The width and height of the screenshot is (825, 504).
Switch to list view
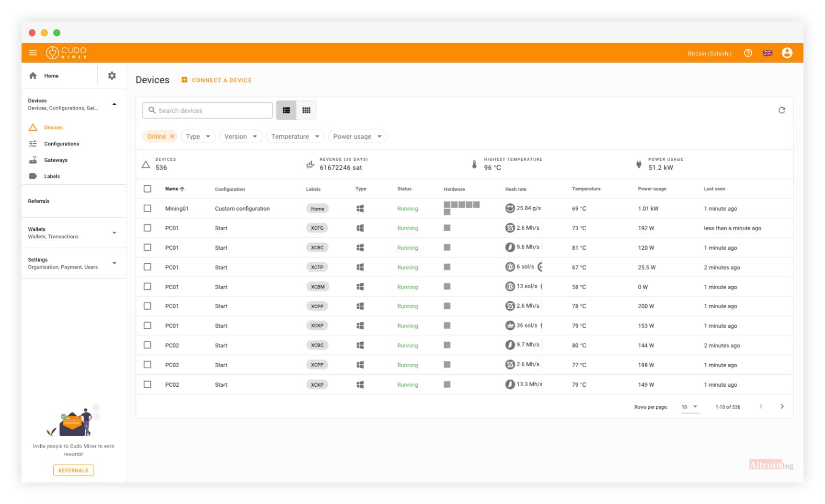point(286,111)
